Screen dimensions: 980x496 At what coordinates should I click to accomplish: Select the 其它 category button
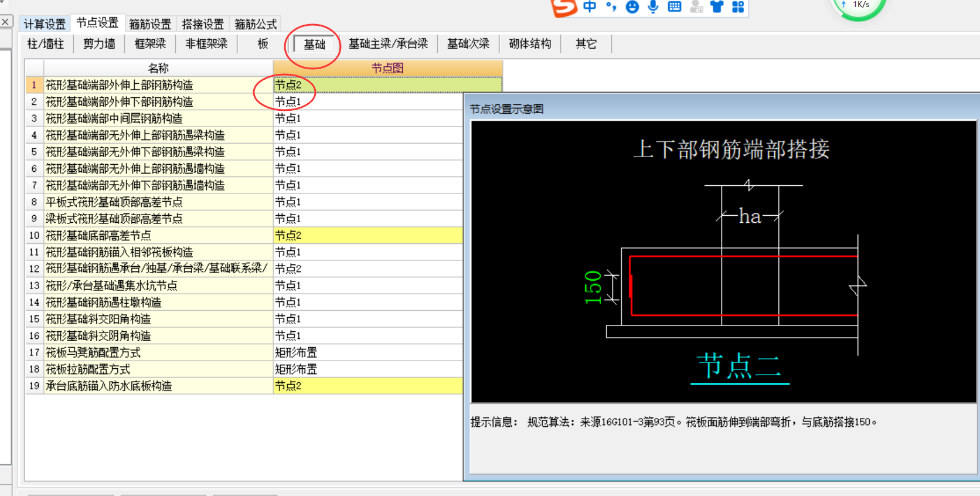586,44
